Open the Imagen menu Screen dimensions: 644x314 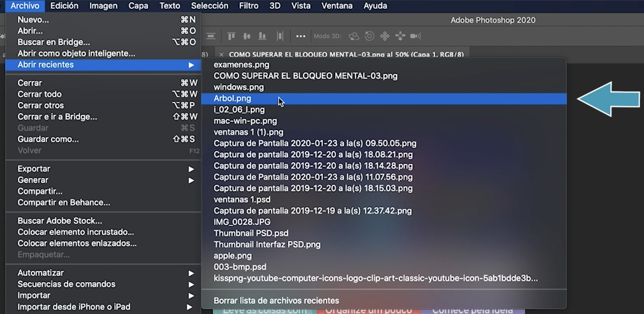tap(103, 6)
